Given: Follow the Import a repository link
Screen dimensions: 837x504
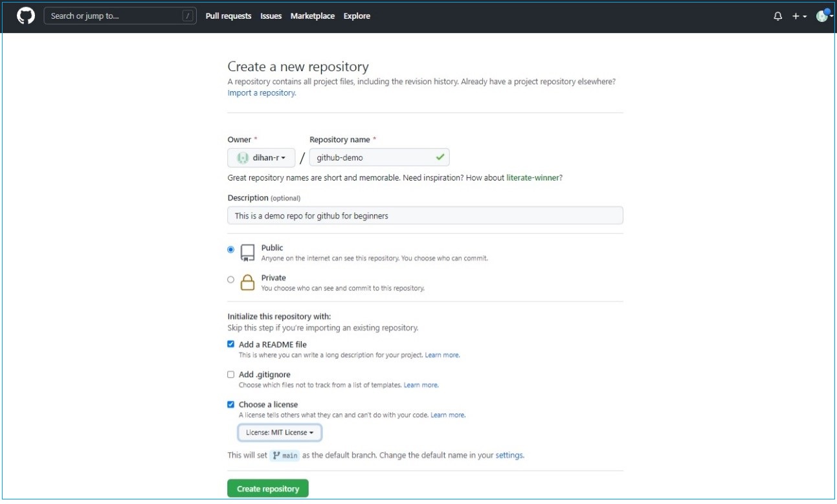Looking at the screenshot, I should pyautogui.click(x=262, y=93).
